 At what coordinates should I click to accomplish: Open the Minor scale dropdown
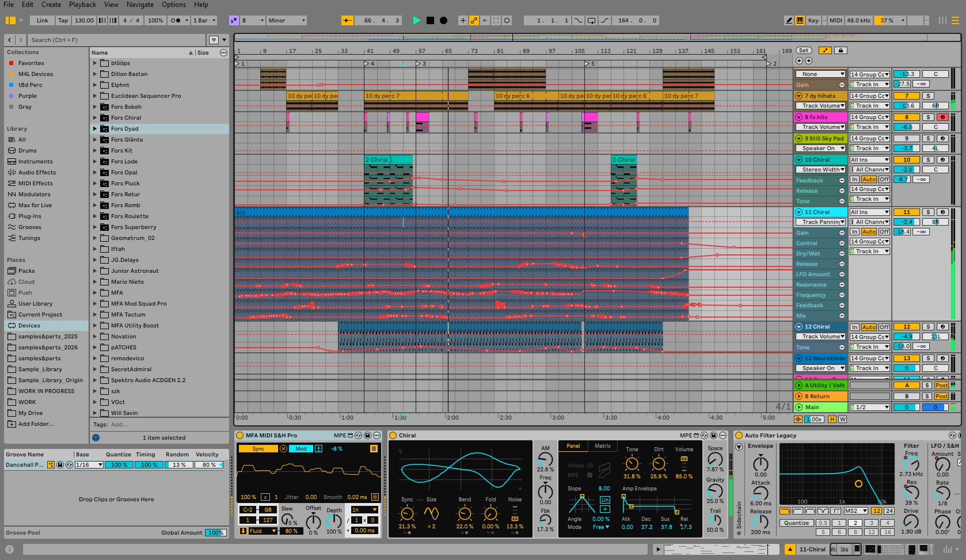(x=287, y=20)
